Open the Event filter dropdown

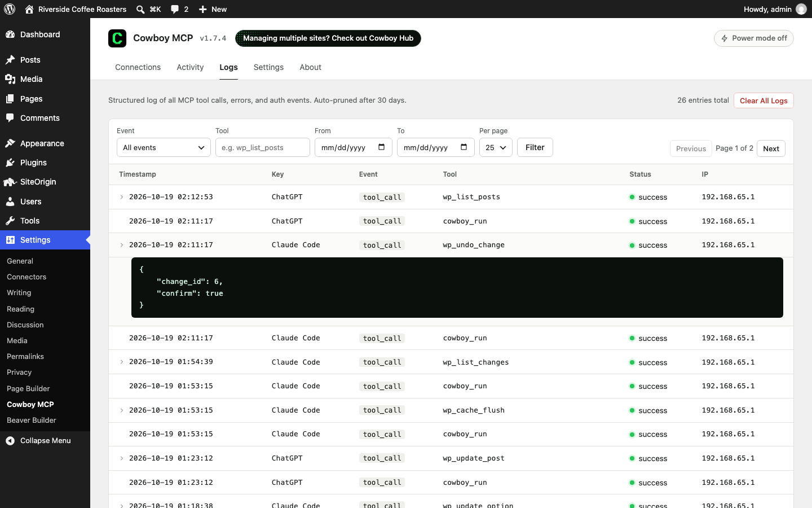pos(164,147)
